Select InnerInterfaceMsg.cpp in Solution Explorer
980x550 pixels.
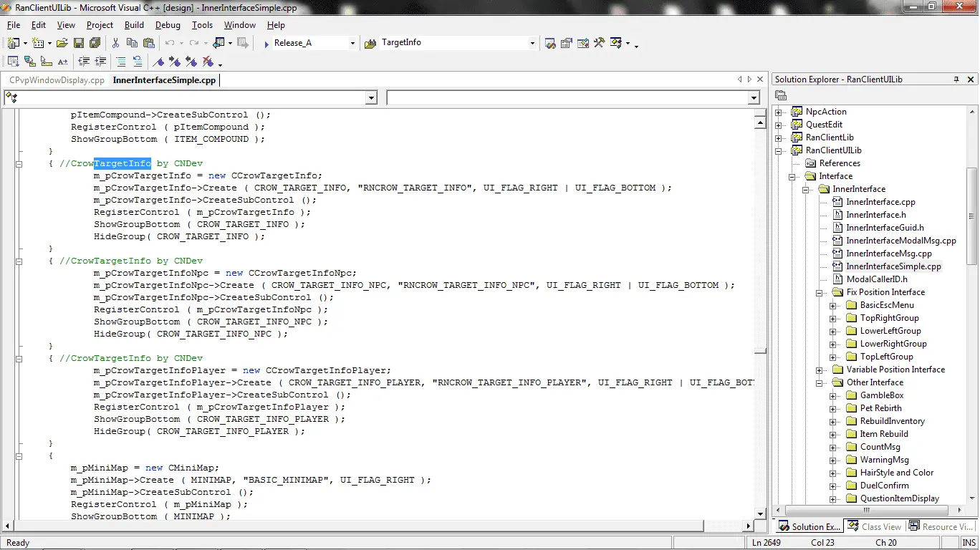(x=889, y=254)
